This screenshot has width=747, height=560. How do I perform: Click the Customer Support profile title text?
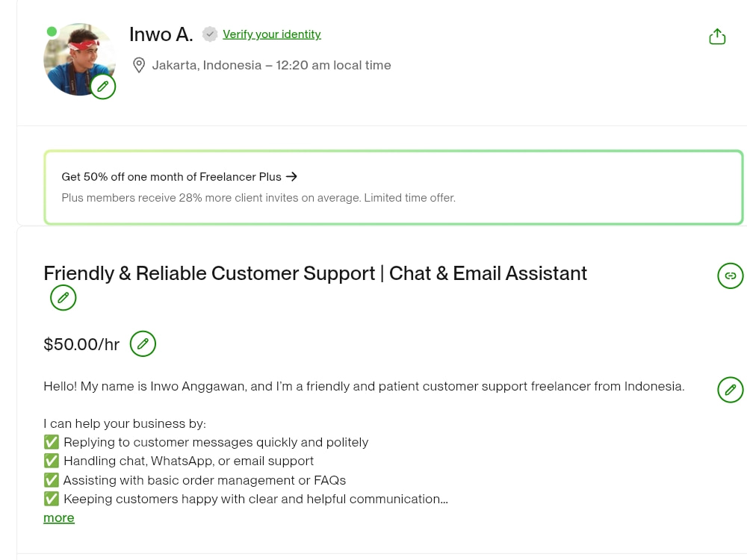[x=315, y=273]
